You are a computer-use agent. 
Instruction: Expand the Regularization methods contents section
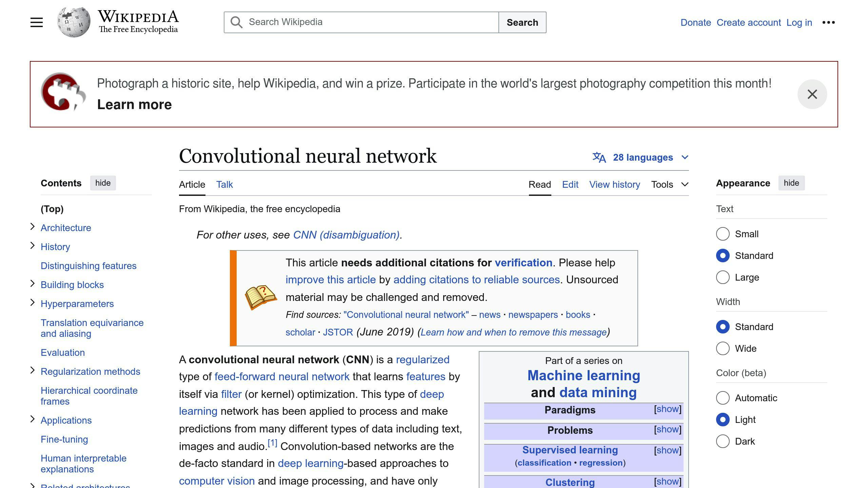pos(33,370)
